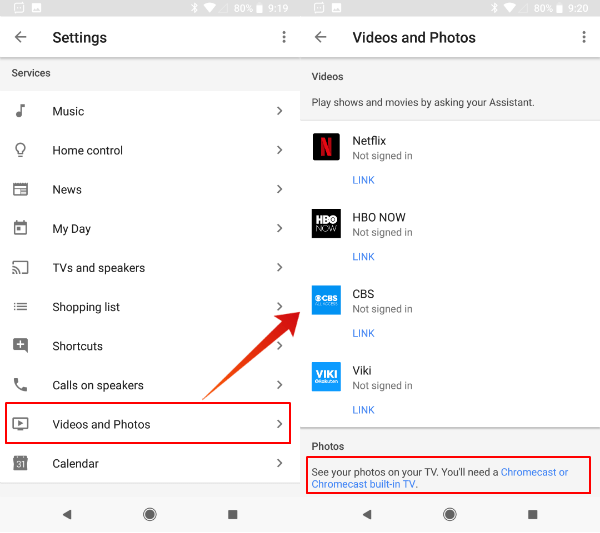Viewport: 600px width, 533px height.
Task: Open Shopping list via its chevron
Action: (x=280, y=306)
